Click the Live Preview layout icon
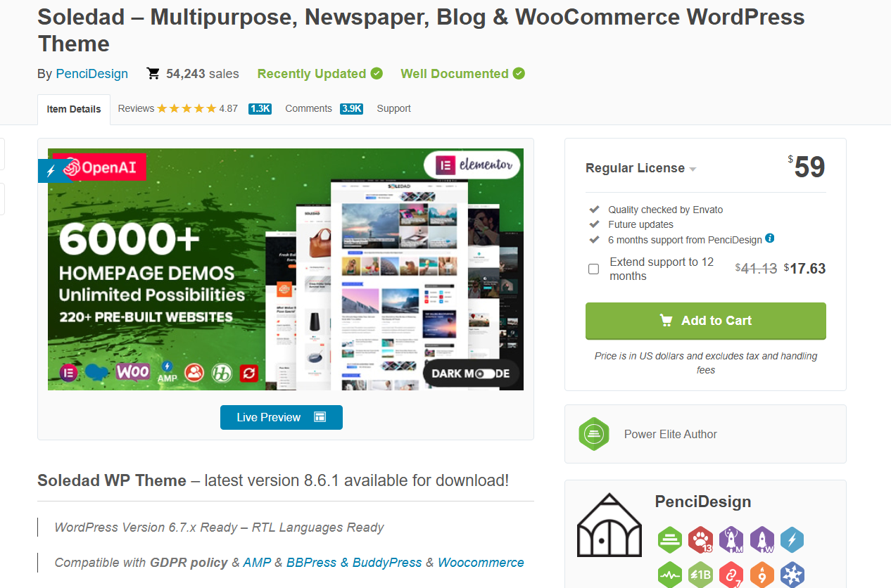Image resolution: width=891 pixels, height=588 pixels. point(320,417)
